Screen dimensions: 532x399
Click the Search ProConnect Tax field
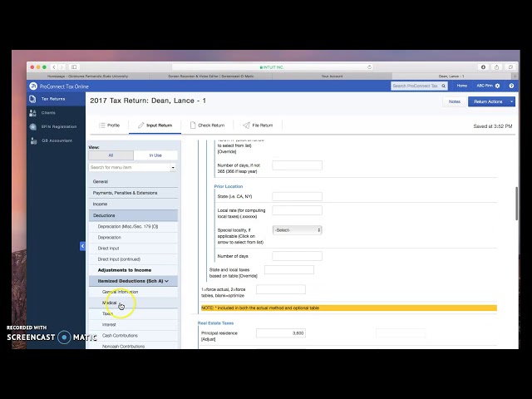(416, 86)
